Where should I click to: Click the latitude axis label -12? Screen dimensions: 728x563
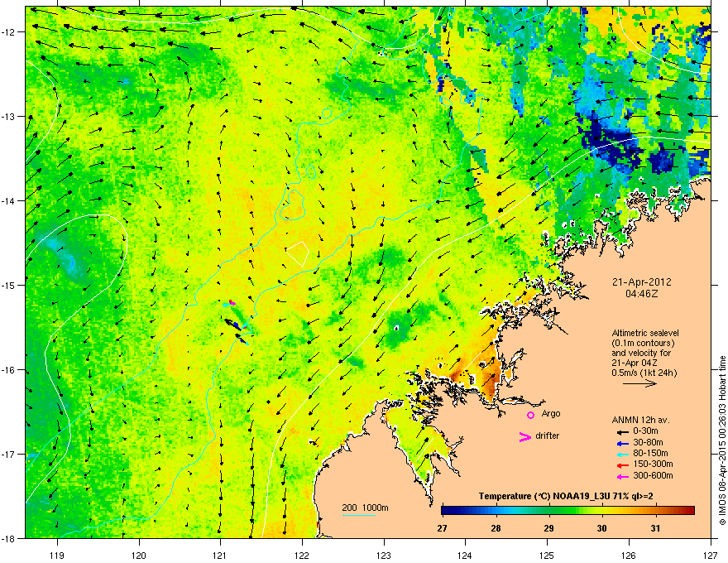(x=7, y=32)
